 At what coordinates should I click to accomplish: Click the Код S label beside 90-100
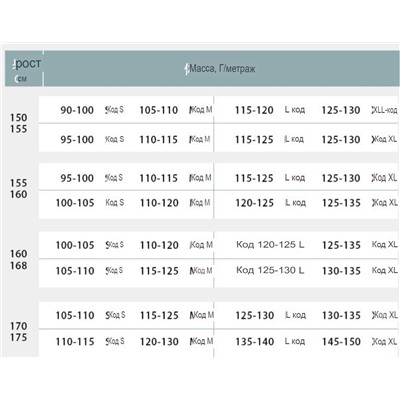(x=114, y=110)
